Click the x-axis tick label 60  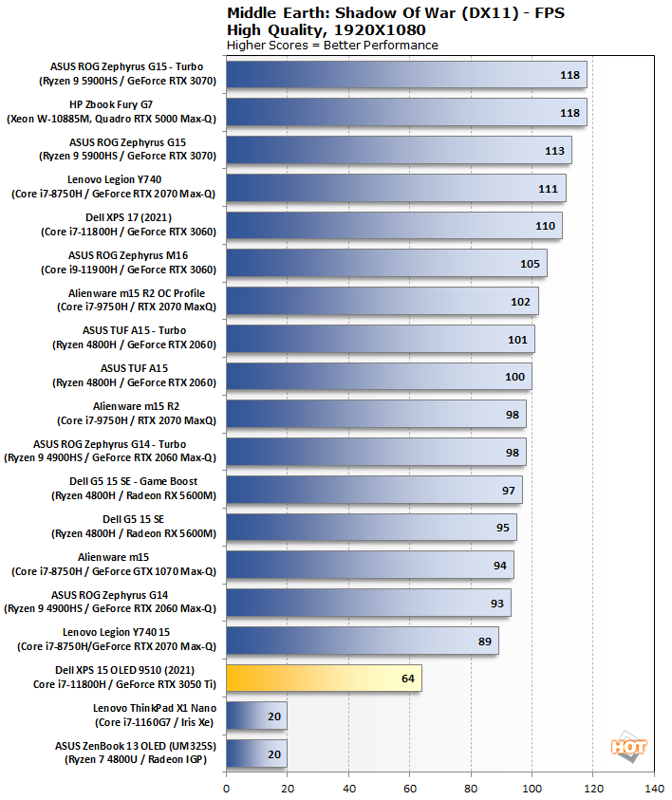tap(410, 789)
